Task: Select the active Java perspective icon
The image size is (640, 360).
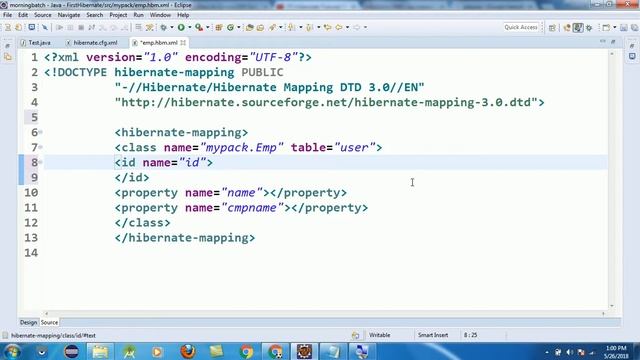Action: pos(578,27)
